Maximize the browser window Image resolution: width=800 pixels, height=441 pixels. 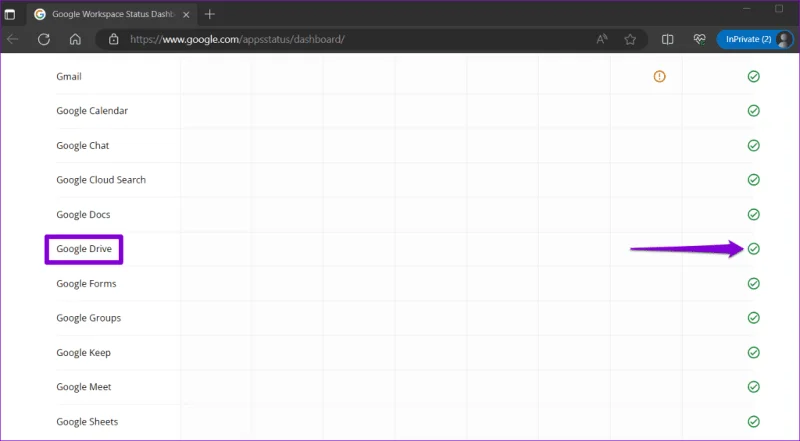click(x=779, y=9)
